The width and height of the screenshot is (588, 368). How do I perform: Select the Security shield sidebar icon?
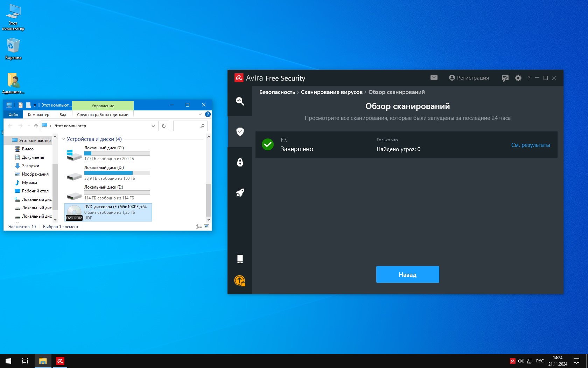240,132
